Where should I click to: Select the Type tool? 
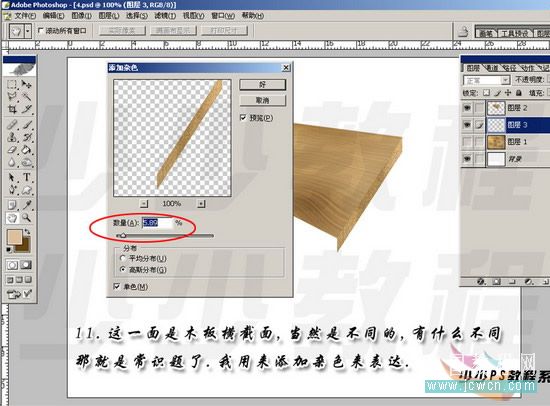[27, 177]
